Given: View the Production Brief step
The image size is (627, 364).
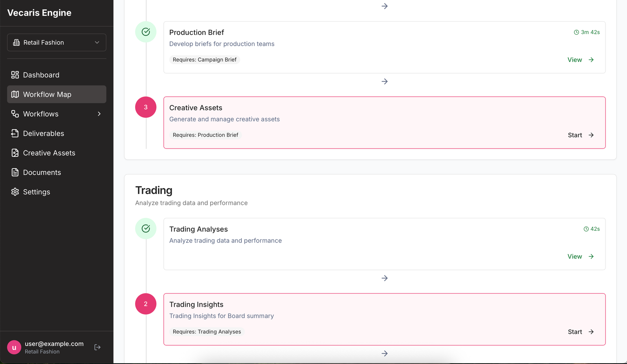Looking at the screenshot, I should (580, 60).
